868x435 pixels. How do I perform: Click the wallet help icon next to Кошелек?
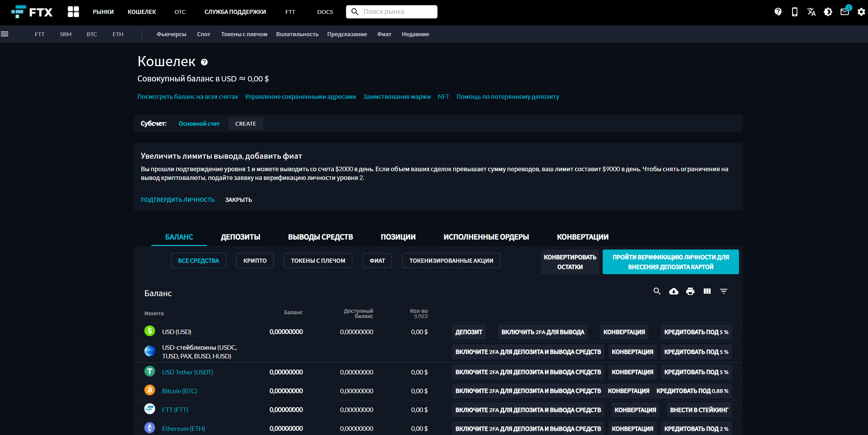coord(204,62)
